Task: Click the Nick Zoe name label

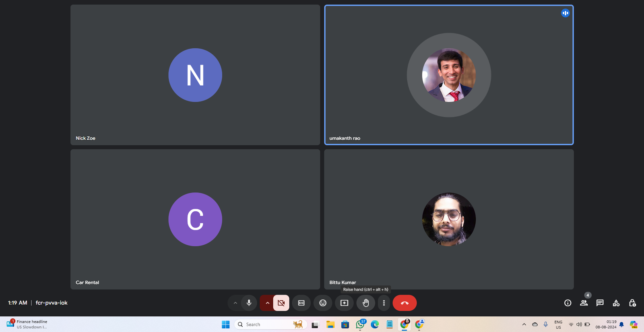Action: coord(86,138)
